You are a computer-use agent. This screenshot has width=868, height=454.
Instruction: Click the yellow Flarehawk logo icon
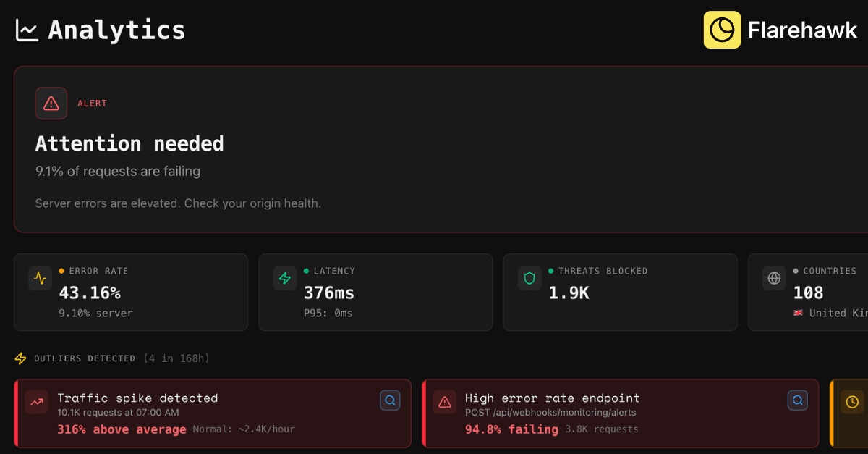(722, 30)
